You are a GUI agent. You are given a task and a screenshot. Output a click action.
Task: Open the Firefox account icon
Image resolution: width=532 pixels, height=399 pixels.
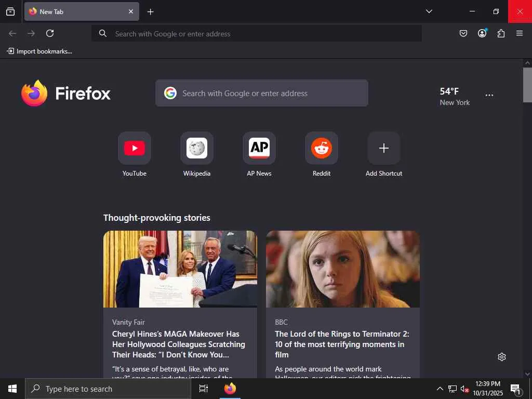click(x=482, y=33)
